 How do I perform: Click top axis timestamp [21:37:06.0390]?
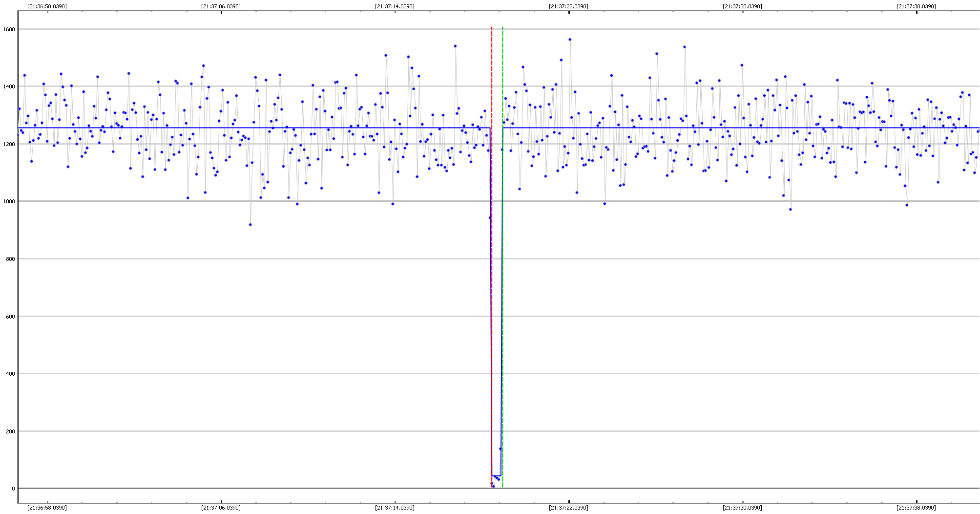221,6
